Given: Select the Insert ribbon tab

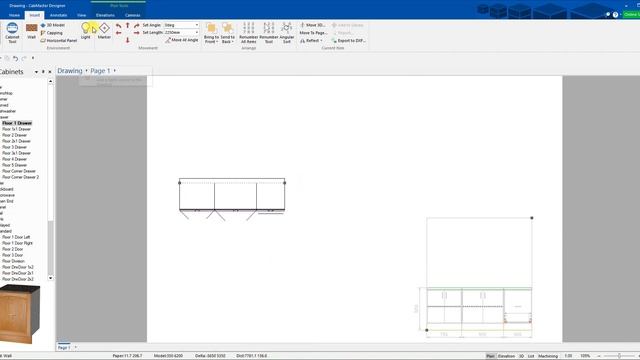Looking at the screenshot, I should [35, 15].
